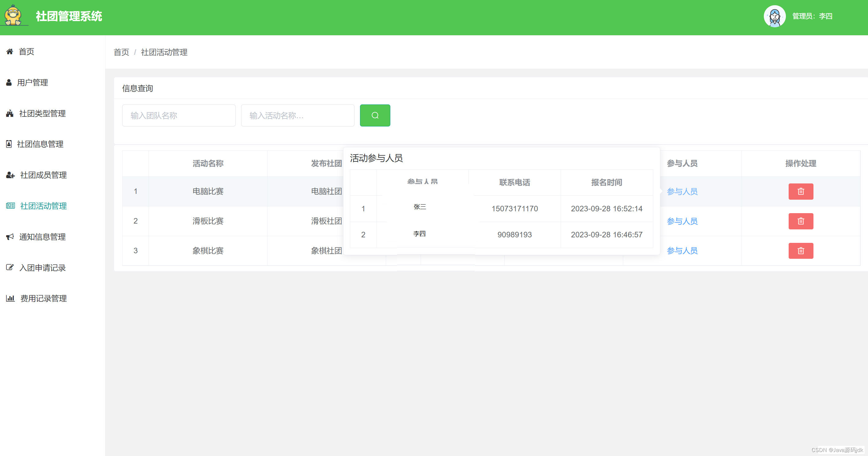Click the green search magnifier button
Image resolution: width=868 pixels, height=456 pixels.
coord(375,115)
